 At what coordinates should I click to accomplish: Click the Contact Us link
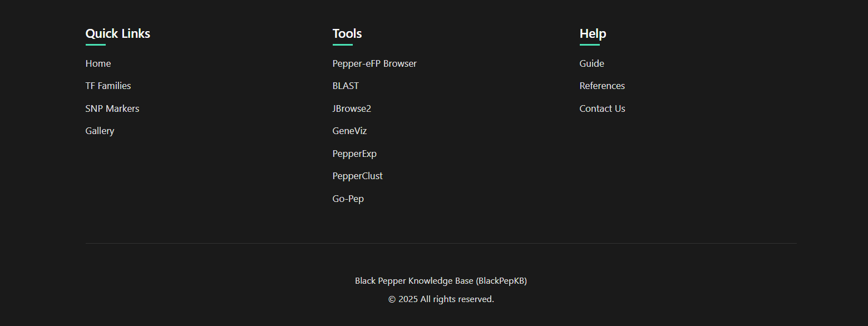[x=602, y=108]
